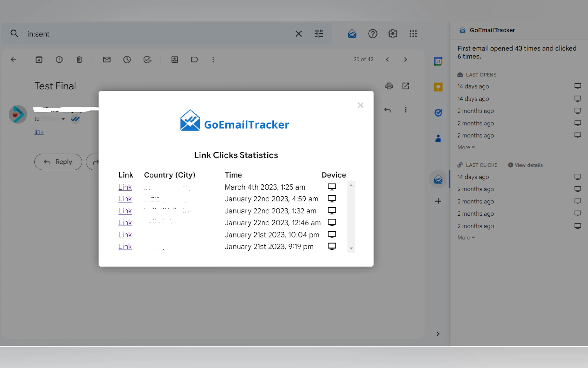The height and width of the screenshot is (368, 588).
Task: Click Add to Tasks icon
Action: [x=147, y=60]
